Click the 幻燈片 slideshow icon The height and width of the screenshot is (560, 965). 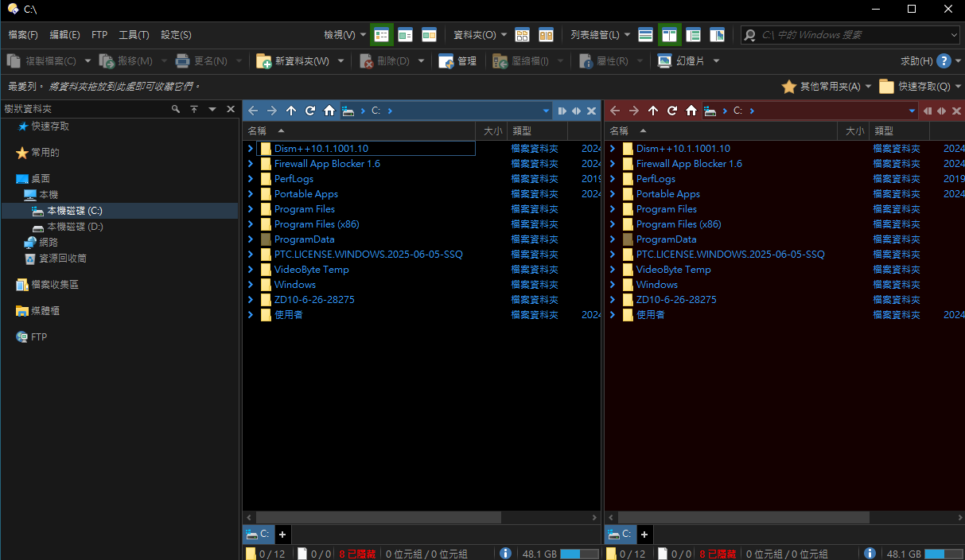coord(664,61)
